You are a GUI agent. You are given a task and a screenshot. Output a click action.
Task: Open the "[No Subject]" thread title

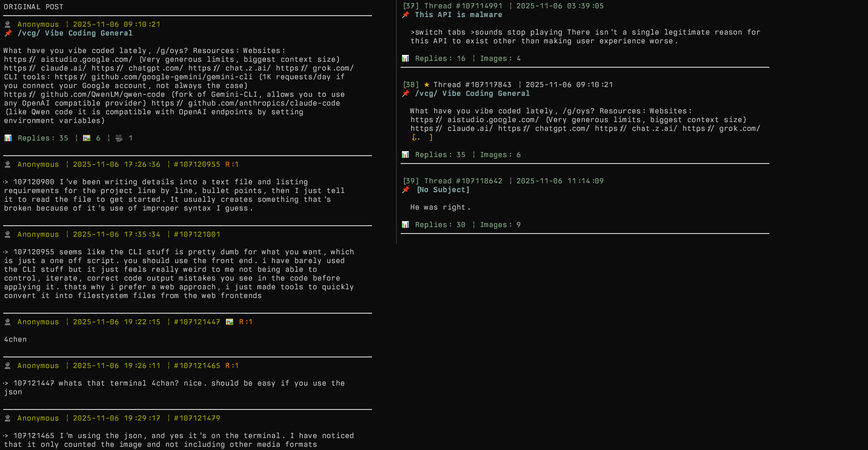[x=443, y=190]
